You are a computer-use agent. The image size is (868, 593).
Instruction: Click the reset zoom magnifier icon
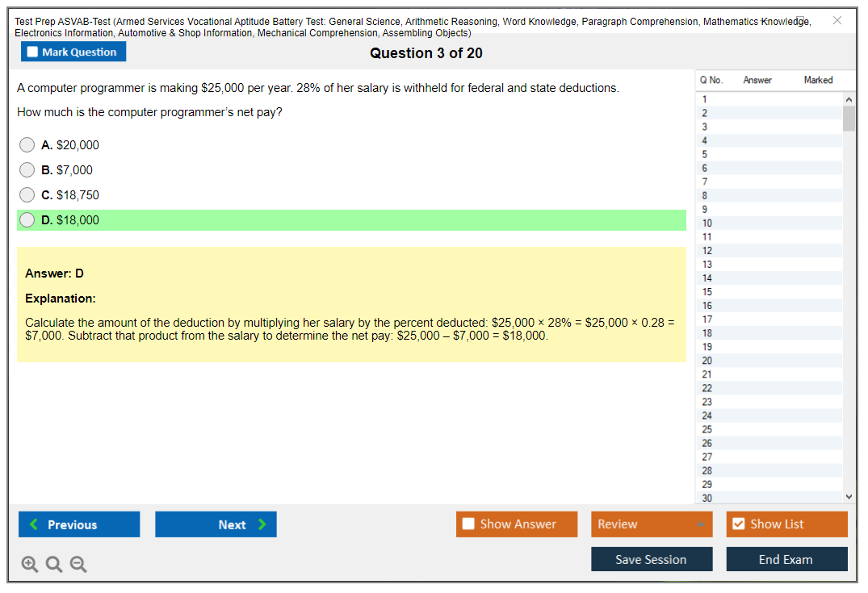tap(54, 565)
